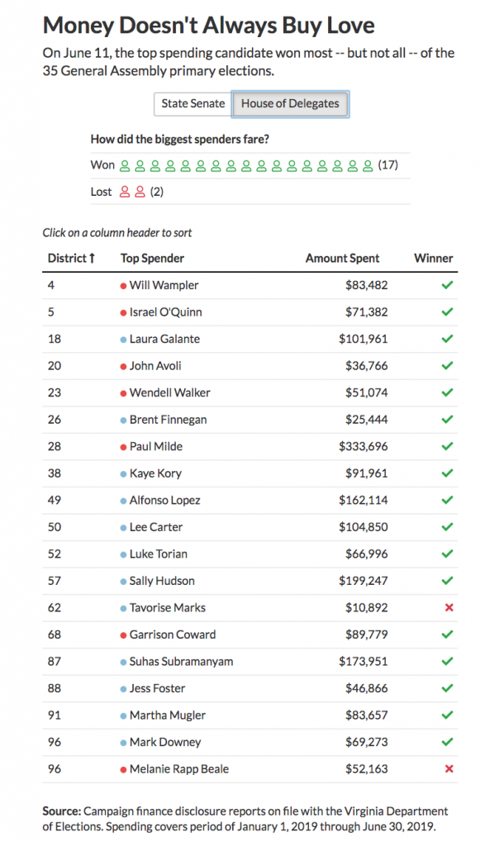Sort by the Winner column header
504x846 pixels.
pos(433,258)
